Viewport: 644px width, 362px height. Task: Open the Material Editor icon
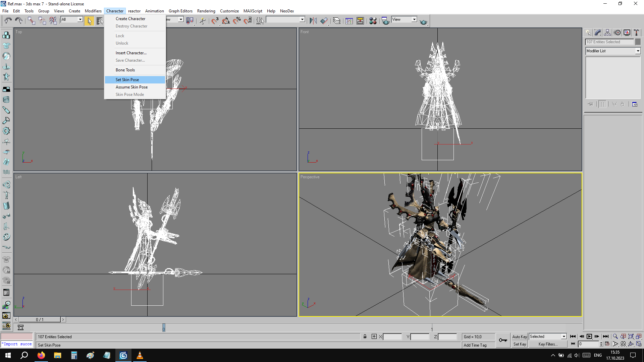[373, 21]
